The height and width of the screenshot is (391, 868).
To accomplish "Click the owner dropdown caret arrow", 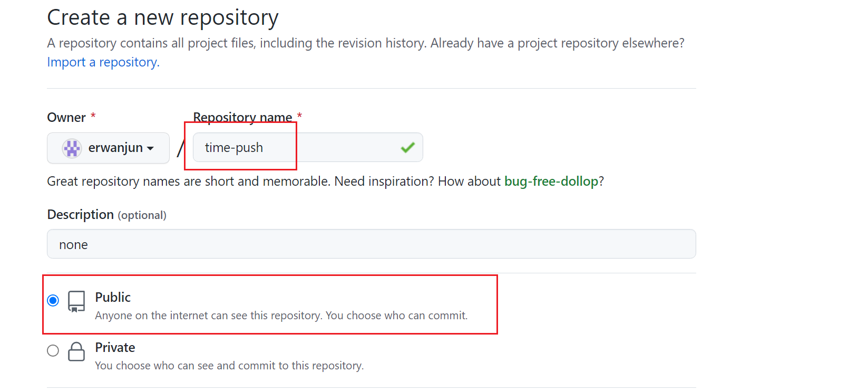I will pos(150,149).
